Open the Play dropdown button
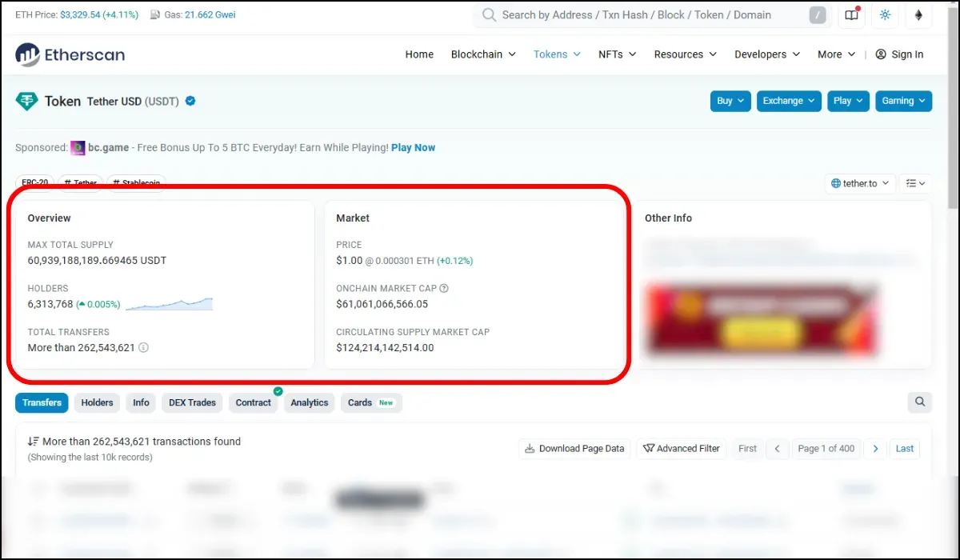Viewport: 960px width, 560px height. click(x=848, y=101)
